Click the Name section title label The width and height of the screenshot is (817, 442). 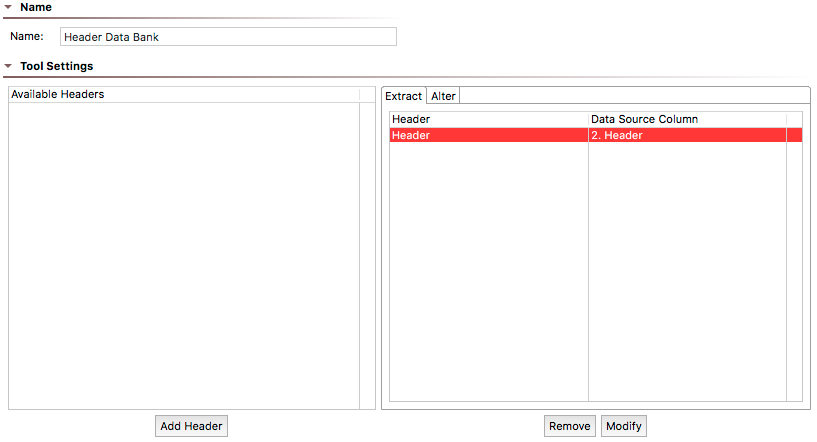click(36, 7)
